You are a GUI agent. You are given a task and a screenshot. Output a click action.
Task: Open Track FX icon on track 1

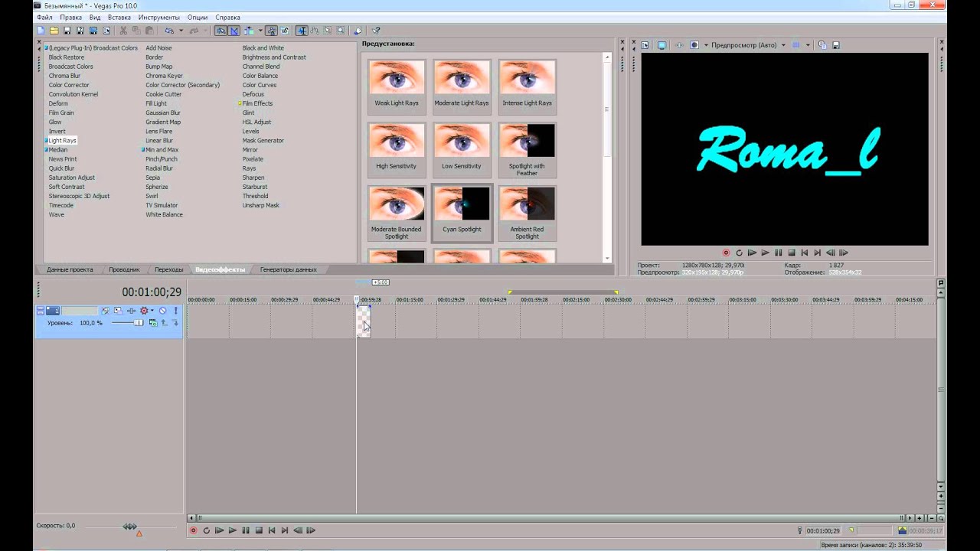131,311
